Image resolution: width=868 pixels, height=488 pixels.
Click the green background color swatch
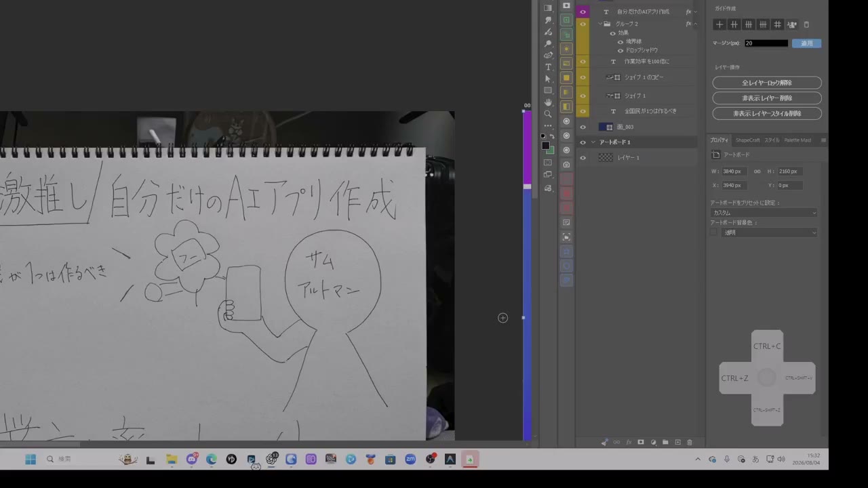click(x=550, y=150)
